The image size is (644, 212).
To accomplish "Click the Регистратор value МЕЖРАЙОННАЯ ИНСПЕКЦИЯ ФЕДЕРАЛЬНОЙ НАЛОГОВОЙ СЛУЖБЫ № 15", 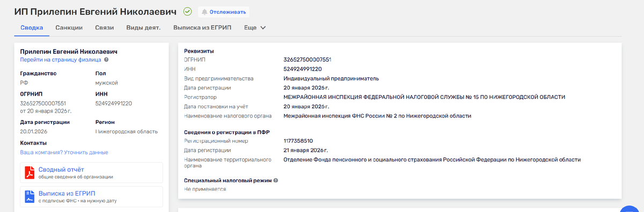I will point(424,97).
